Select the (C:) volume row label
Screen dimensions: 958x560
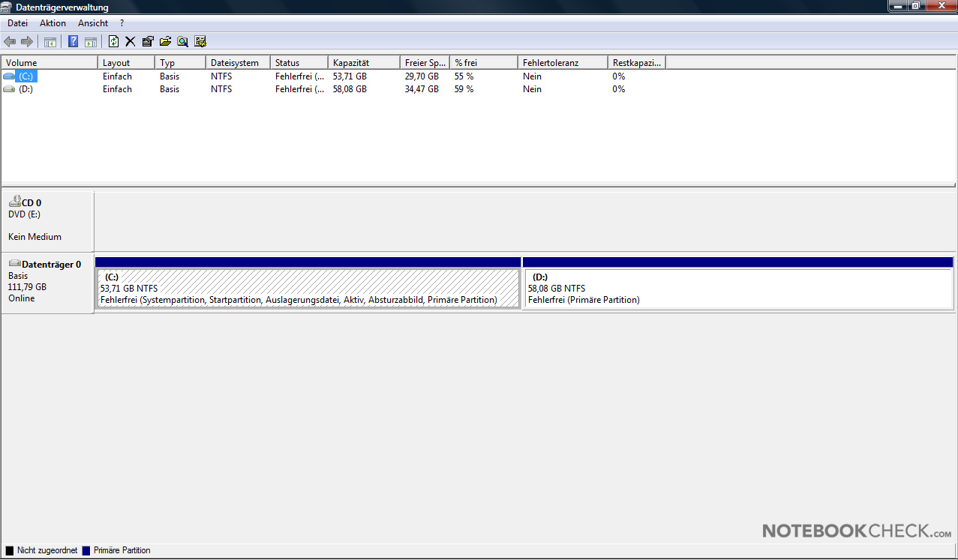(x=26, y=76)
